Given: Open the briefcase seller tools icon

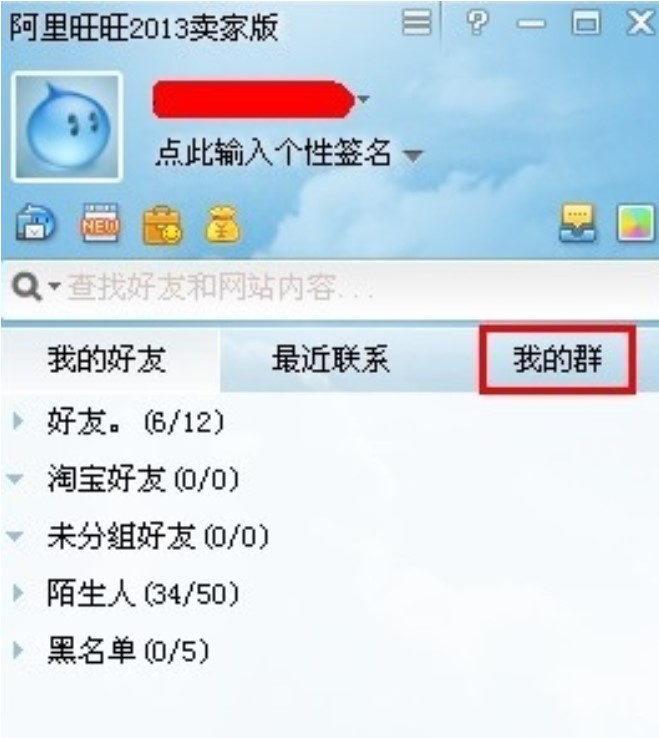Looking at the screenshot, I should tap(162, 225).
